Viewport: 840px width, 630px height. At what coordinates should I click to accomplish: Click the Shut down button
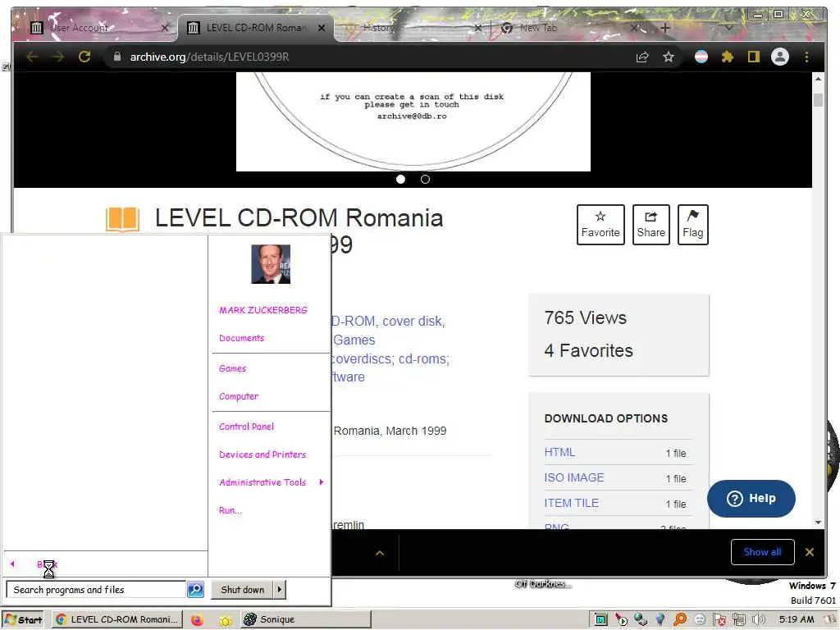click(242, 590)
